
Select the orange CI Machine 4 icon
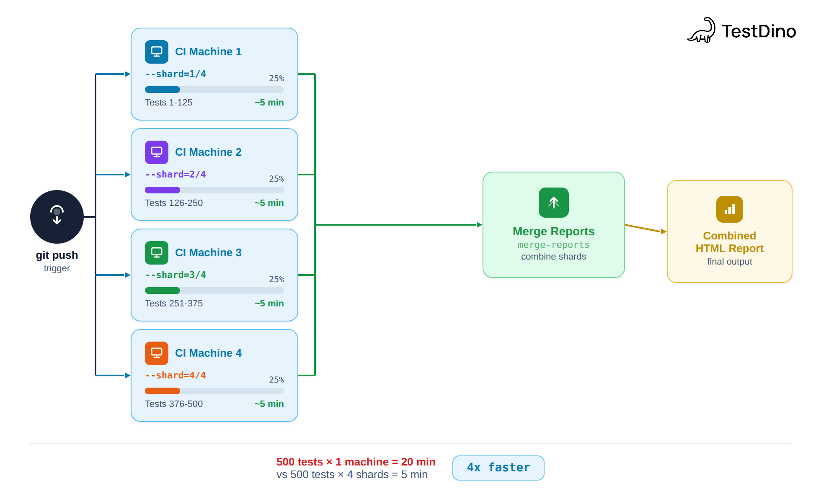pyautogui.click(x=156, y=353)
